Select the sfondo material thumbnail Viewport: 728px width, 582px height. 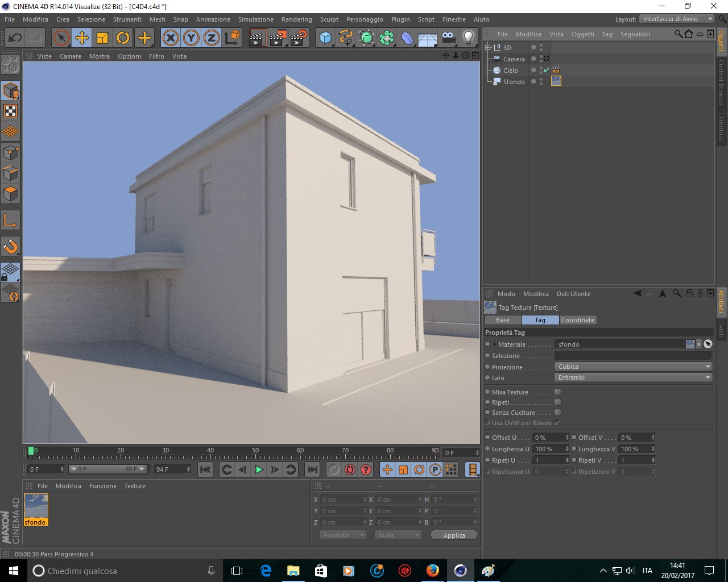[x=36, y=506]
